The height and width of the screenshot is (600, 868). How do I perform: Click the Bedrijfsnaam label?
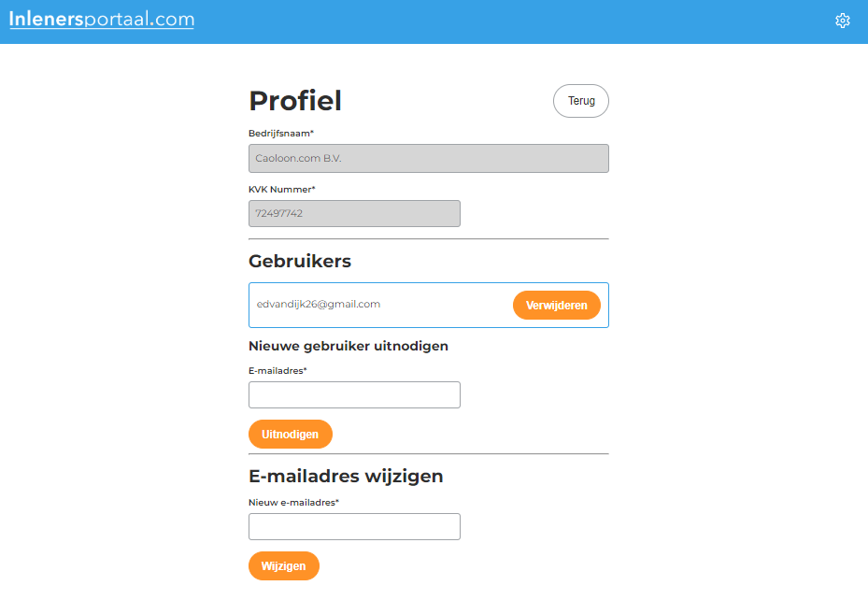click(x=279, y=134)
